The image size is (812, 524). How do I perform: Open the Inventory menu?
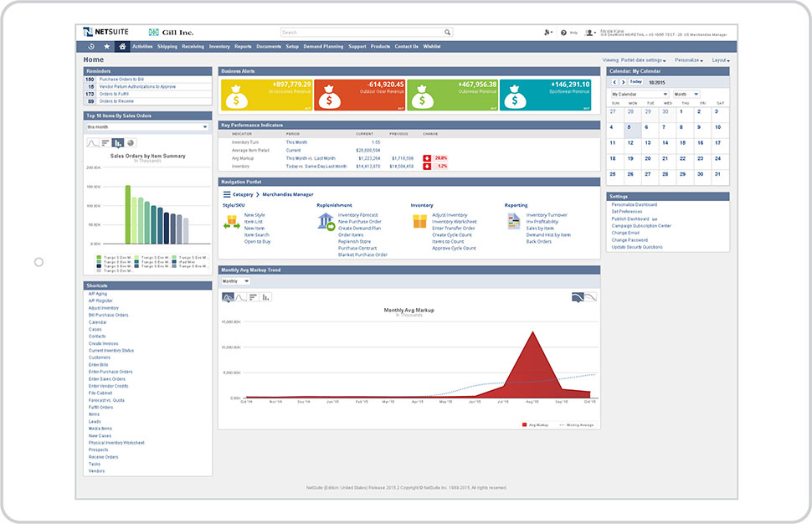click(x=218, y=47)
